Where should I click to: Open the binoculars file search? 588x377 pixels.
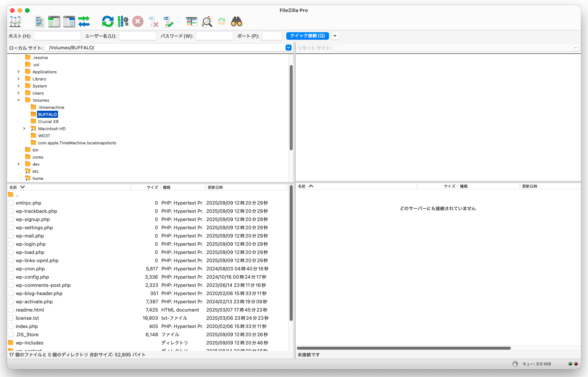(x=237, y=22)
